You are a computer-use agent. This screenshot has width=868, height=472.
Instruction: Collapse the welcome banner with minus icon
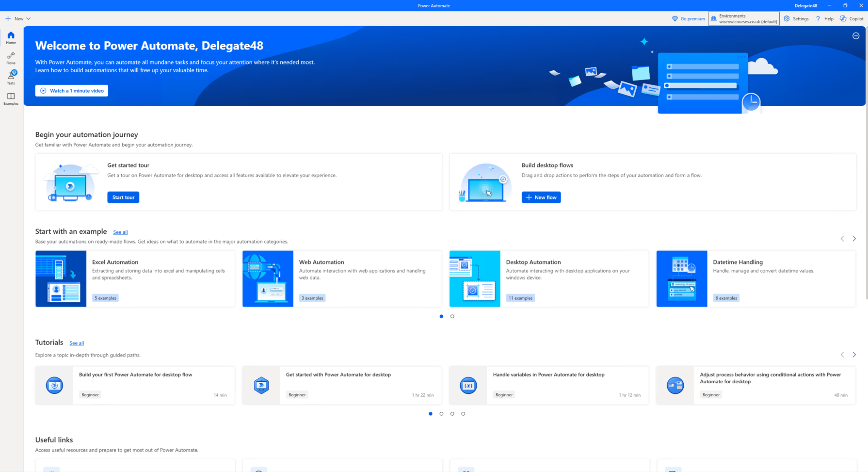[x=856, y=36]
